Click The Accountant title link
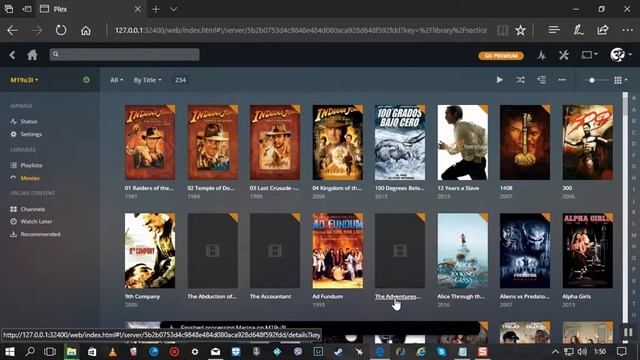This screenshot has width=640, height=360. click(270, 297)
